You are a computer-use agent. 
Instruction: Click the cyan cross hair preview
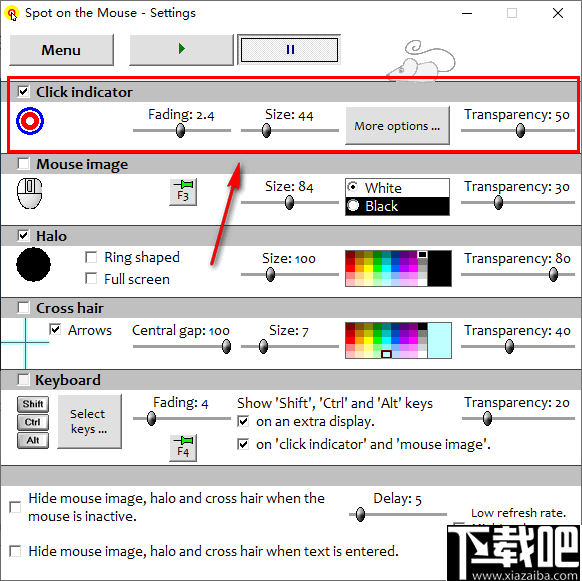tap(25, 343)
